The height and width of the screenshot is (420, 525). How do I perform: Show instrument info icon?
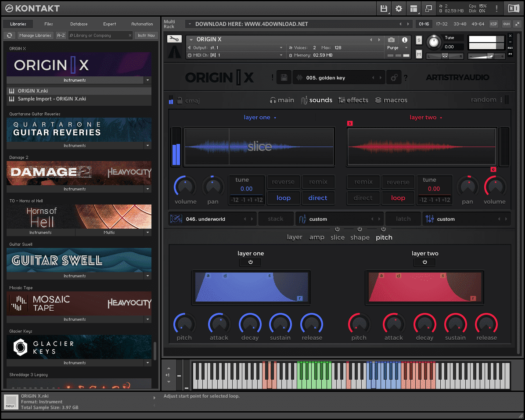click(x=405, y=40)
